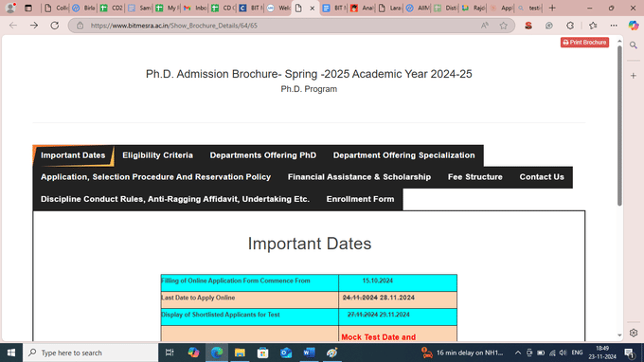Switch to the Inbox Gmail tab
This screenshot has width=644, height=362.
pyautogui.click(x=195, y=8)
